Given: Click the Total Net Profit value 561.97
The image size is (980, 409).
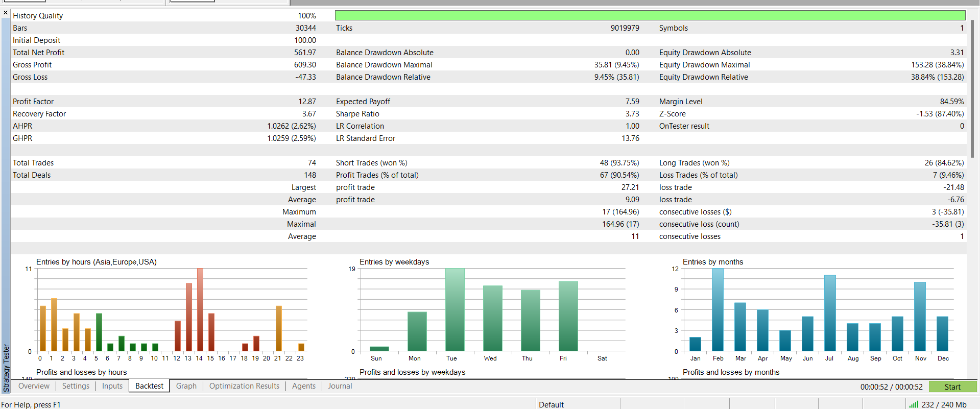Looking at the screenshot, I should tap(305, 53).
